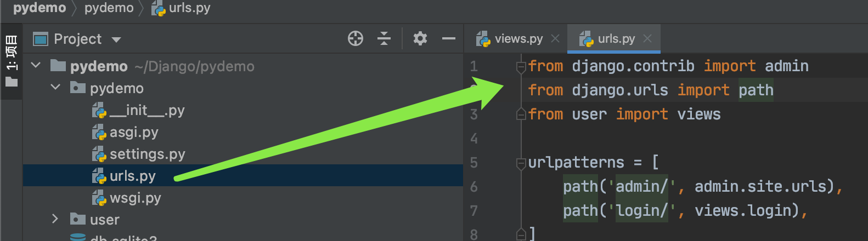
Task: Collapse the pydemo root folder
Action: click(x=36, y=66)
